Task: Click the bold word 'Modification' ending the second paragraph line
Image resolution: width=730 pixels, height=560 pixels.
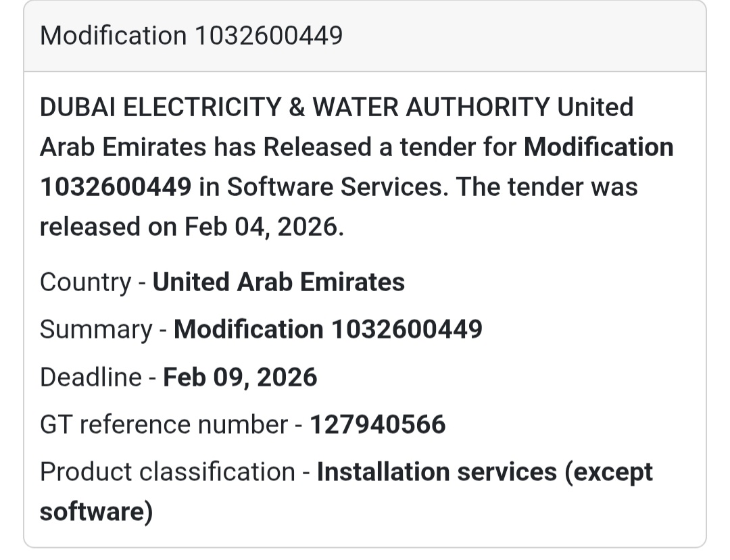Action: (x=599, y=147)
